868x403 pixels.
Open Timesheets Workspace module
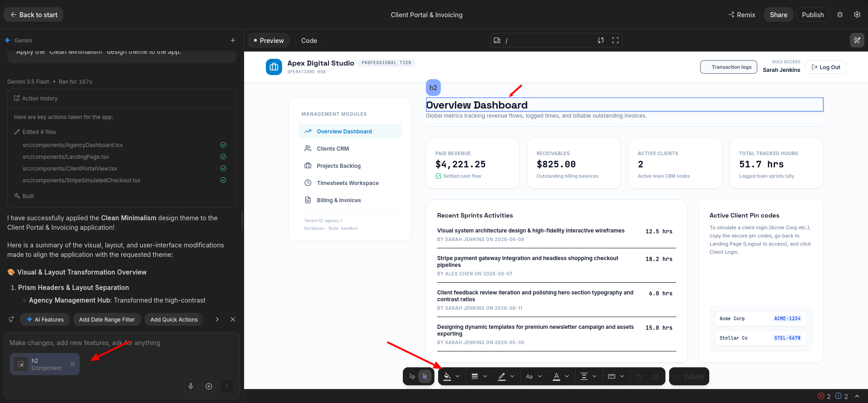coord(349,183)
